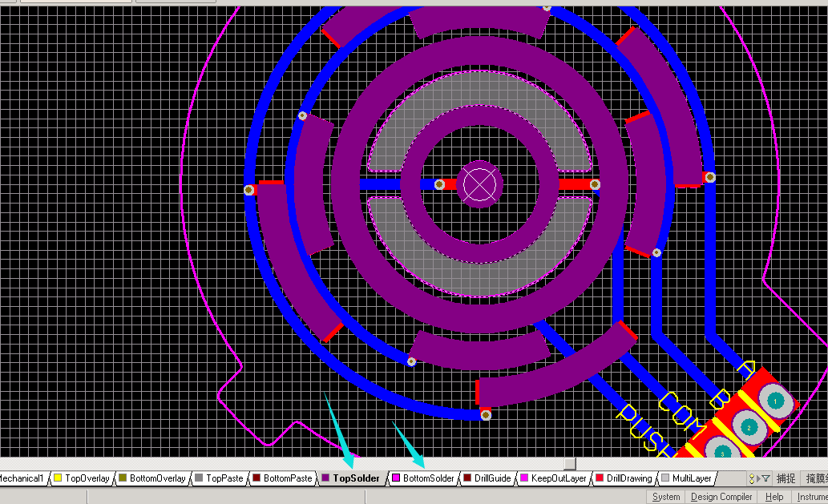Screen dimensions: 828x504
Task: Open the System panel button
Action: (665, 497)
